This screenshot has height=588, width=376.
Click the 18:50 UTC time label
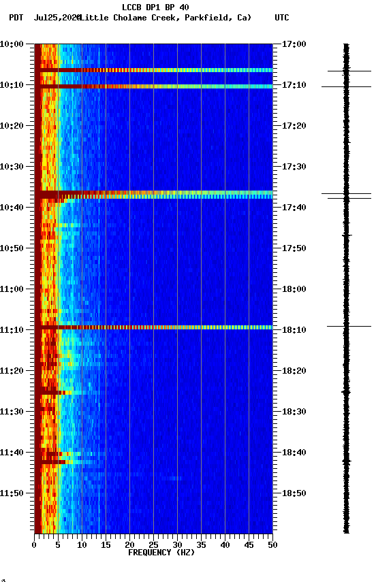(294, 493)
